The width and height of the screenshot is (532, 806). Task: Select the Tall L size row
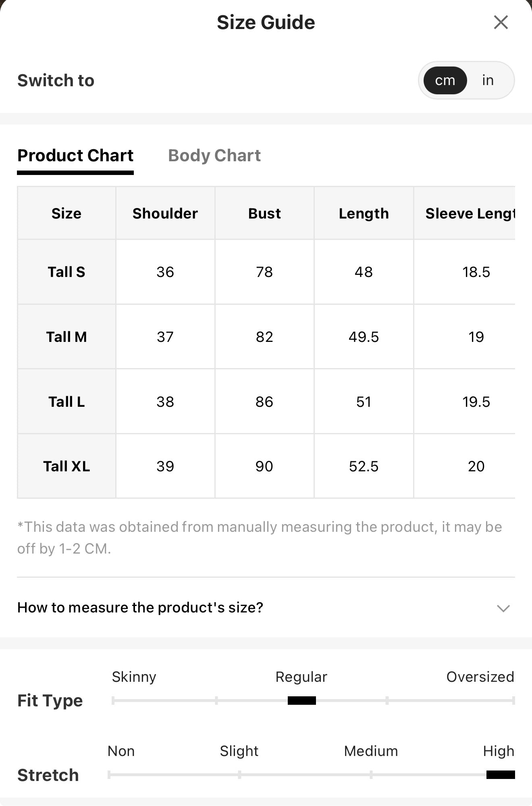click(266, 402)
